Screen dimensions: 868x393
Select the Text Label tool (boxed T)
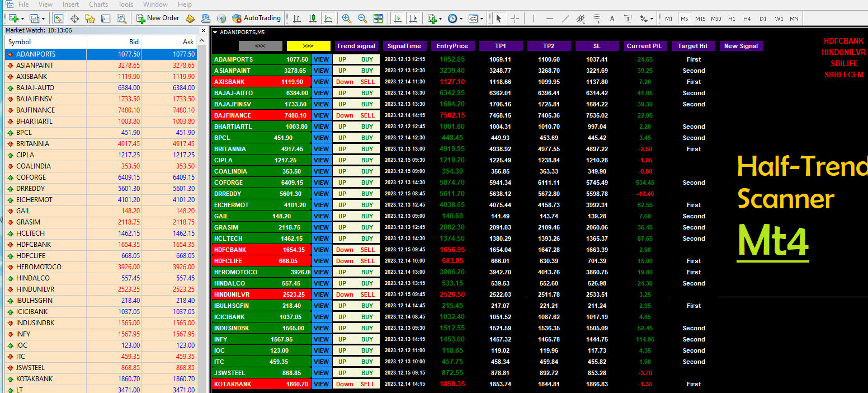point(628,18)
